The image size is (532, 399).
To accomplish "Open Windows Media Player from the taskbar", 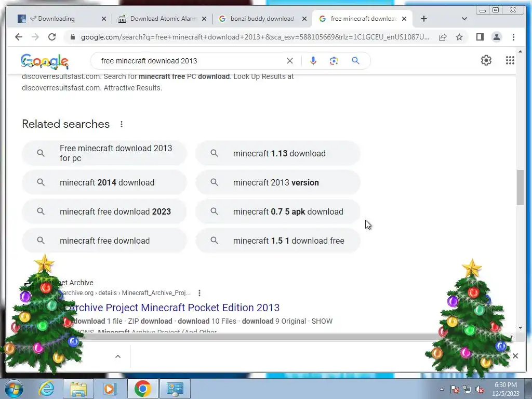I will point(110,389).
